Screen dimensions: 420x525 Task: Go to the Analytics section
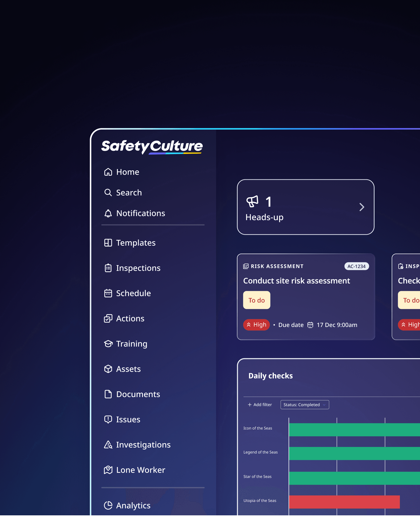(x=133, y=505)
